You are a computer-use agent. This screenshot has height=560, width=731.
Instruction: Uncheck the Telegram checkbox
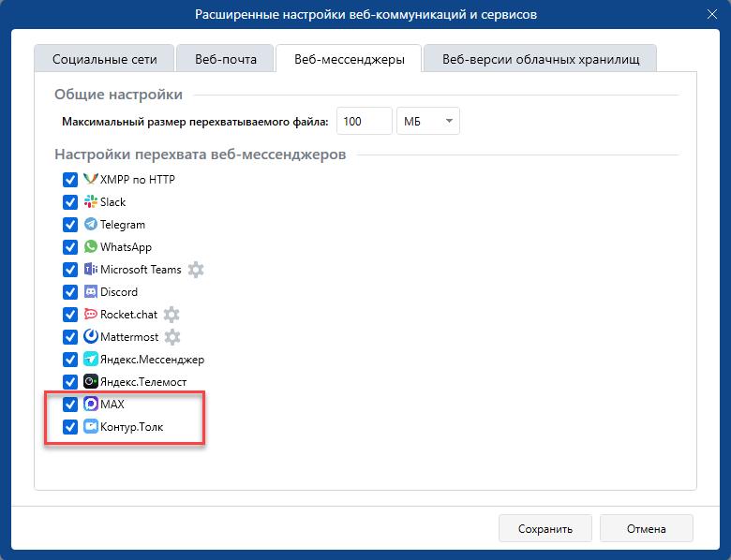coord(70,225)
